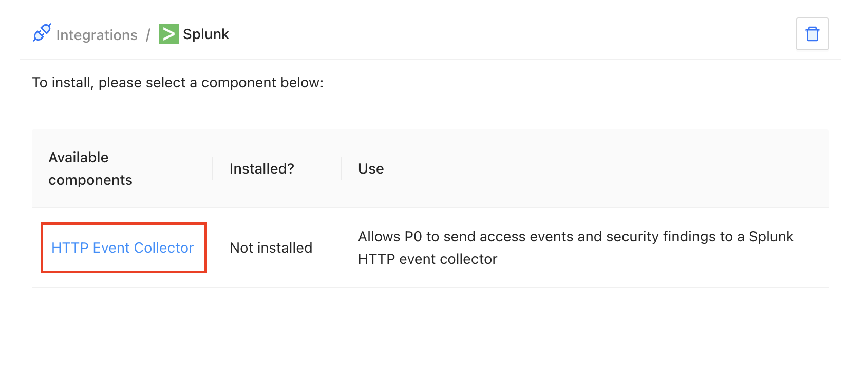
Task: Click the Integrations plug icon
Action: pyautogui.click(x=42, y=33)
